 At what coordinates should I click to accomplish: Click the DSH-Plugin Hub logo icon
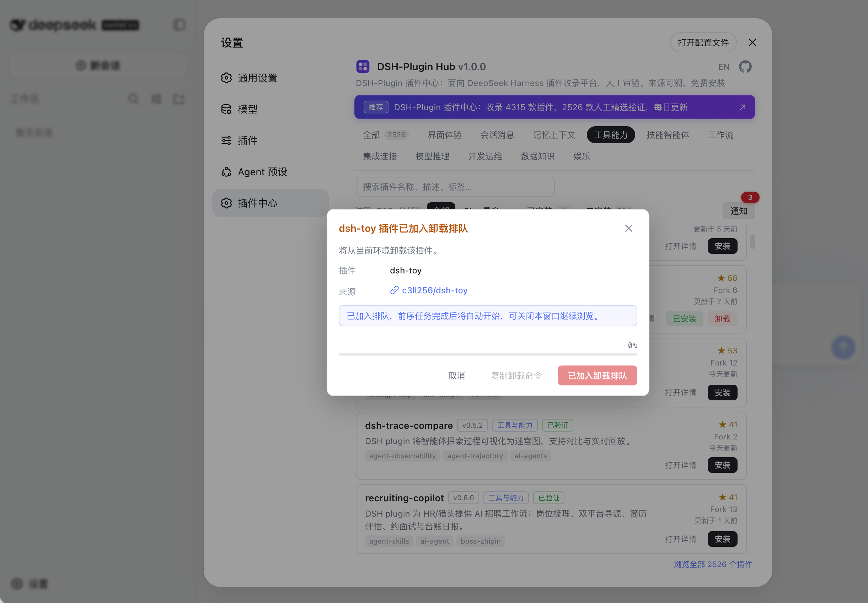pyautogui.click(x=363, y=66)
